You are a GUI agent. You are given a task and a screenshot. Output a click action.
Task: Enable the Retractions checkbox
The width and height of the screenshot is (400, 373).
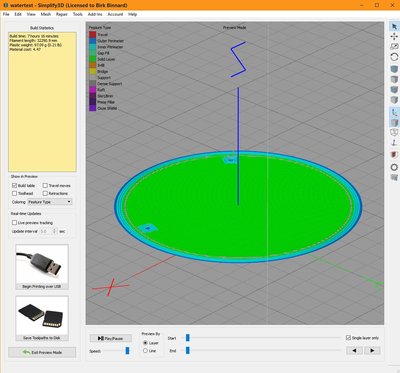45,193
